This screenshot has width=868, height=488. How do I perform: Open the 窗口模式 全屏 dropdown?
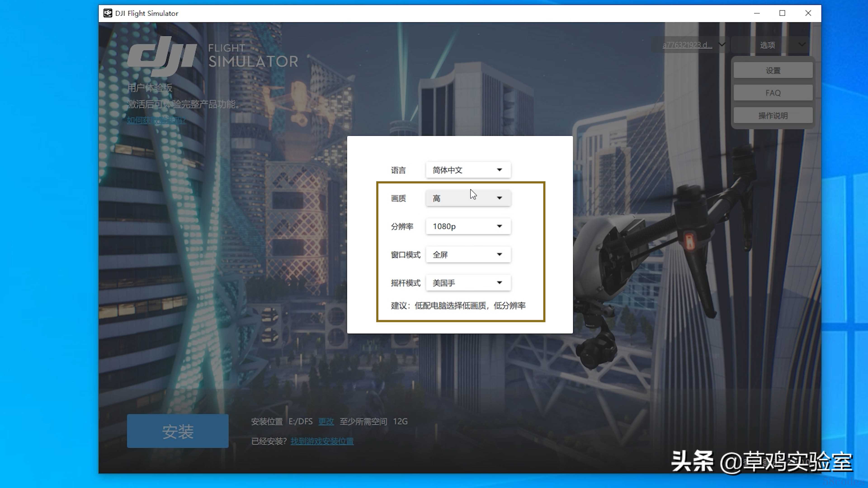[468, 255]
